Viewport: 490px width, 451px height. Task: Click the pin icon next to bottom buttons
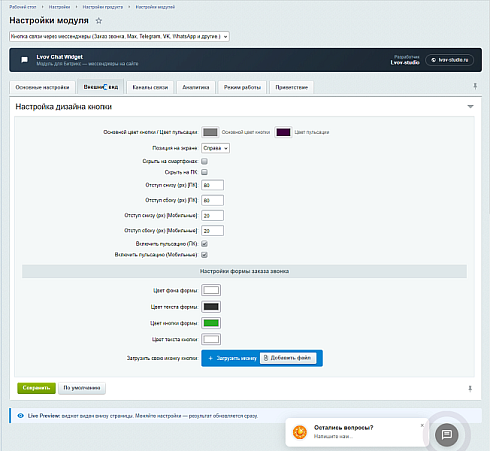pyautogui.click(x=470, y=389)
